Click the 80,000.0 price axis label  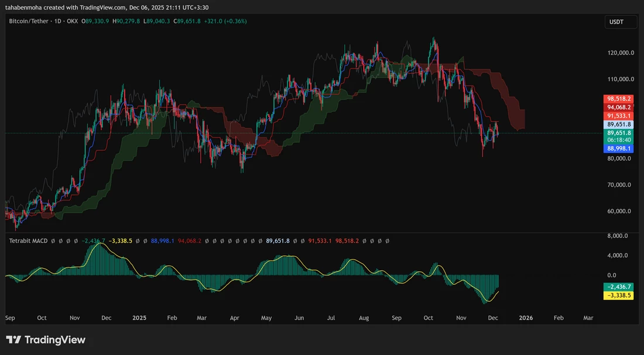(619, 158)
